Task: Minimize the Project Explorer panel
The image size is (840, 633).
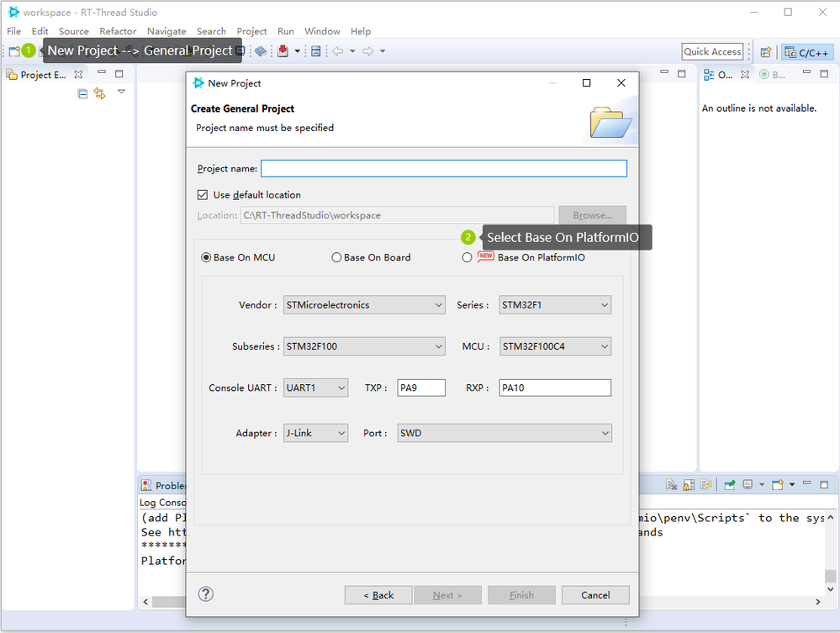Action: point(102,71)
